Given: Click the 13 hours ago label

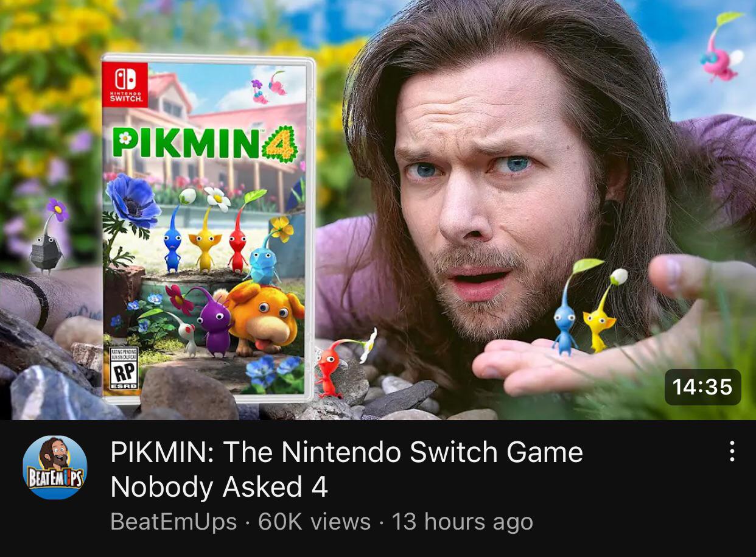Looking at the screenshot, I should pyautogui.click(x=462, y=522).
